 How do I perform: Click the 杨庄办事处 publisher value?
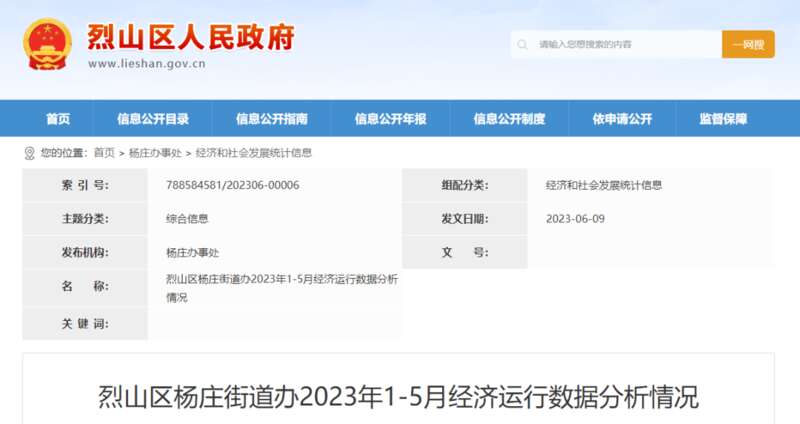tap(192, 253)
